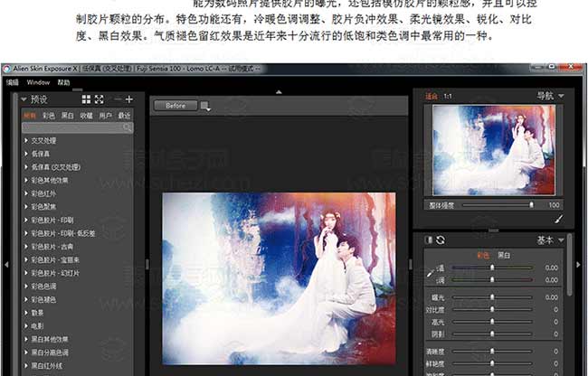Select the 黑白红外线 preset row
The width and height of the screenshot is (588, 376).
[77, 366]
